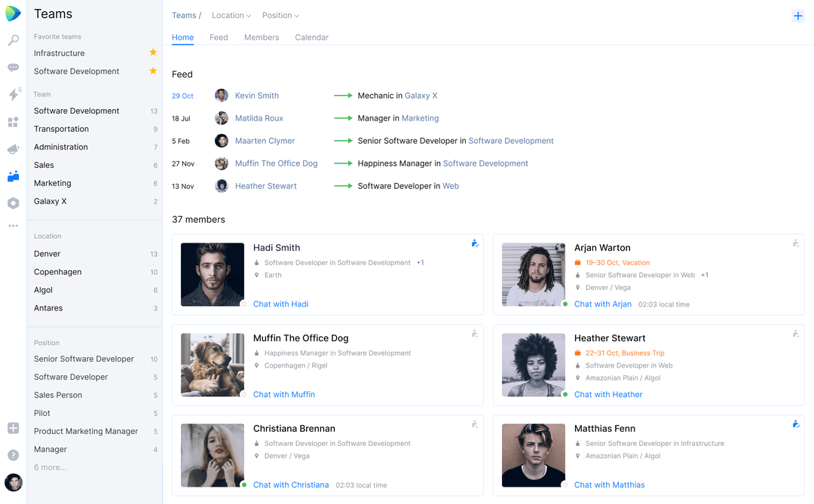
Task: Toggle the star next to Software Development favorite
Action: (x=153, y=71)
